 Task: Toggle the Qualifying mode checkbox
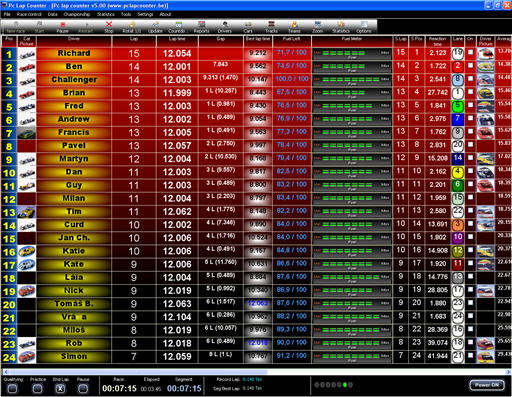[x=13, y=388]
